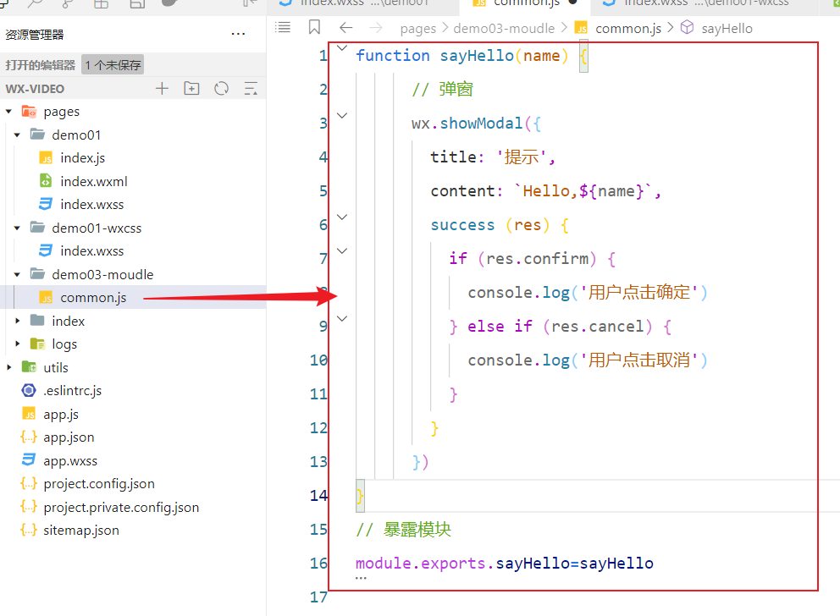
Task: Open project.config.json
Action: (x=99, y=484)
